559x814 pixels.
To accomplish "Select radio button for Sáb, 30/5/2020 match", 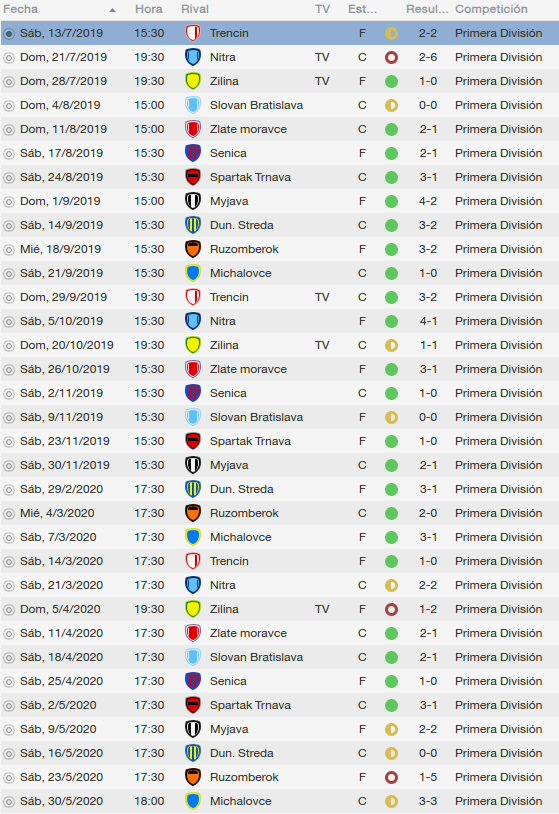I will (9, 802).
